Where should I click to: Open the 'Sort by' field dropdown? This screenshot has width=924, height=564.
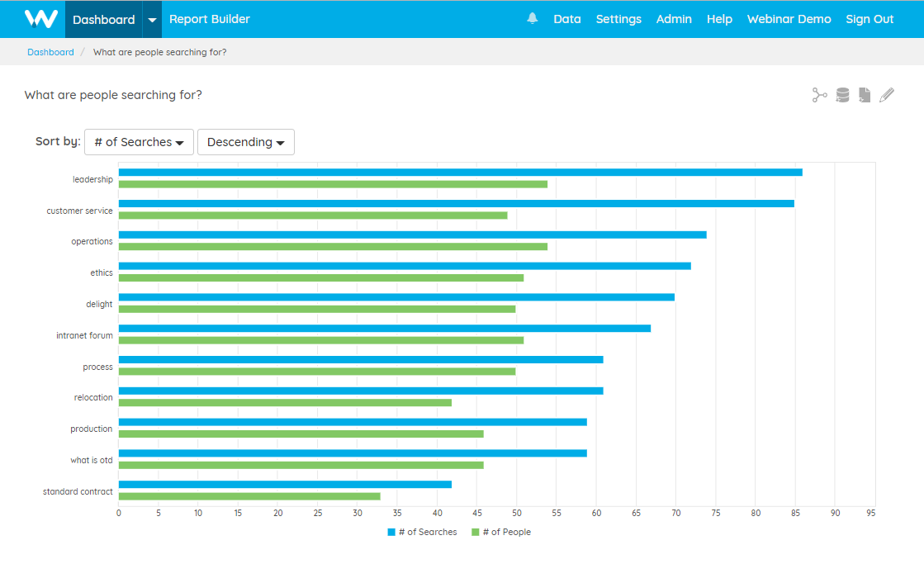click(x=139, y=141)
